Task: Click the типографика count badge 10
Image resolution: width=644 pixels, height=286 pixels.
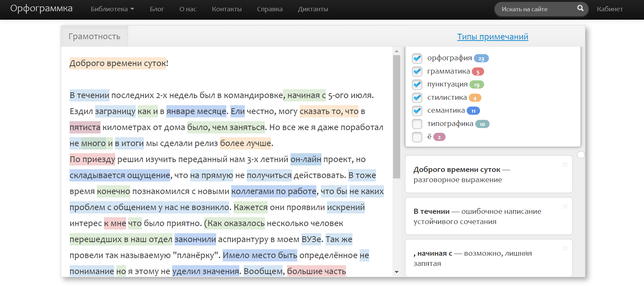Action: pyautogui.click(x=482, y=124)
